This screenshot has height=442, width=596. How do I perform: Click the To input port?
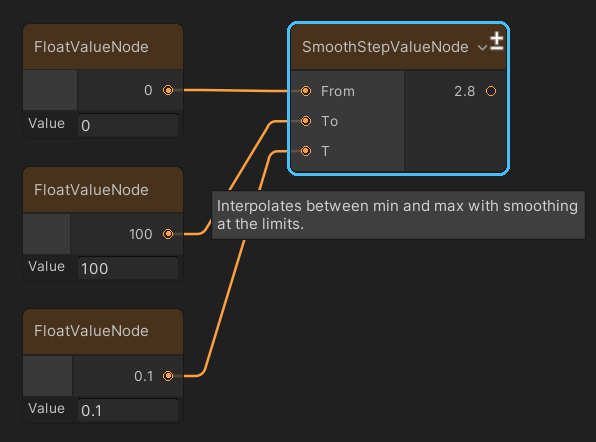[x=306, y=121]
